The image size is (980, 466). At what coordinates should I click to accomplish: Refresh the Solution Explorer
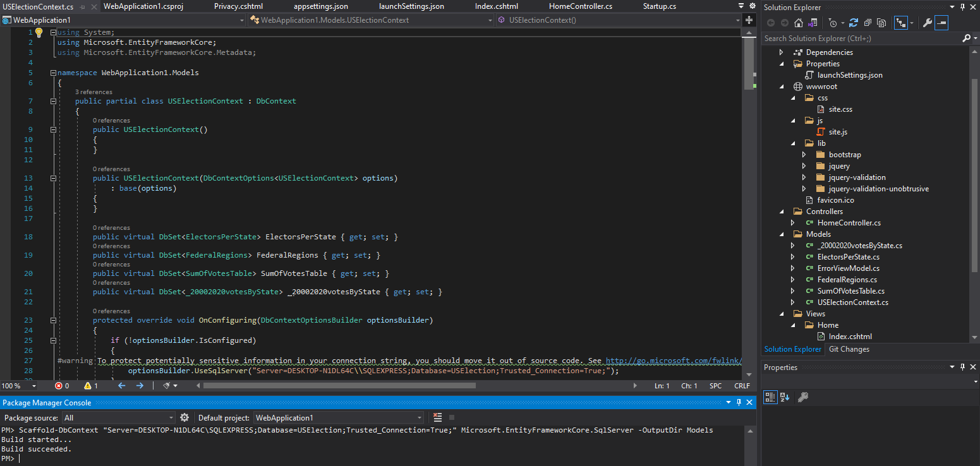tap(854, 21)
